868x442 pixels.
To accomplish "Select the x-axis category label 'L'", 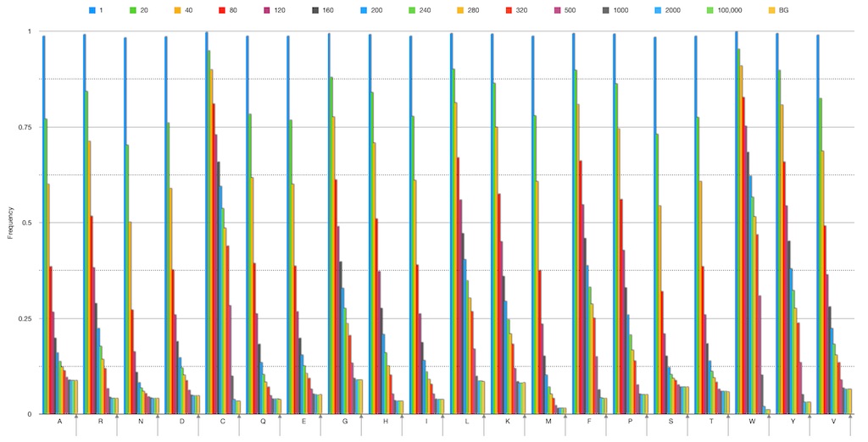I will pos(467,422).
